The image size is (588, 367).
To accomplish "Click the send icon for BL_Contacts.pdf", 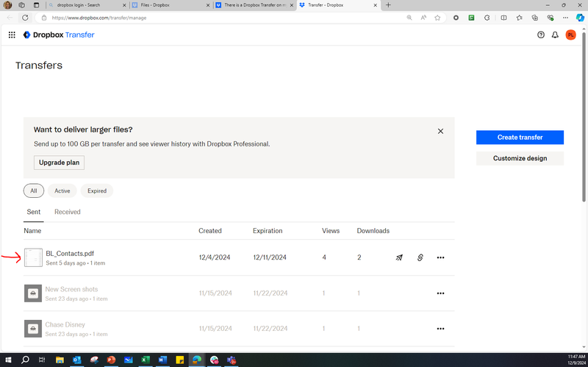I will click(399, 257).
